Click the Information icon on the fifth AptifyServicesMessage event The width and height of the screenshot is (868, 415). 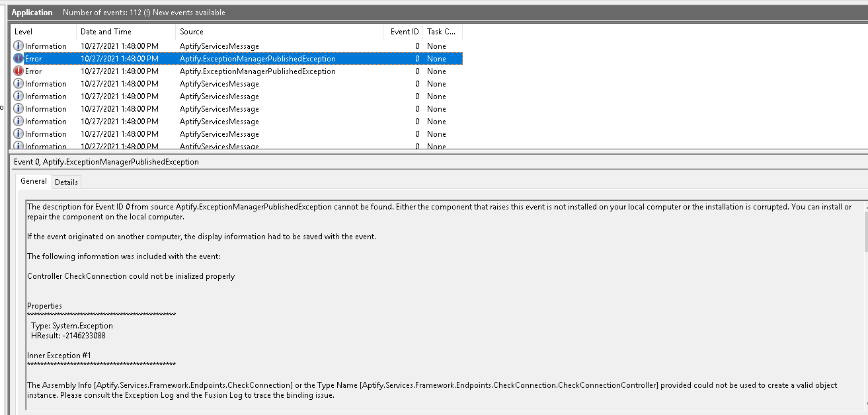[18, 121]
